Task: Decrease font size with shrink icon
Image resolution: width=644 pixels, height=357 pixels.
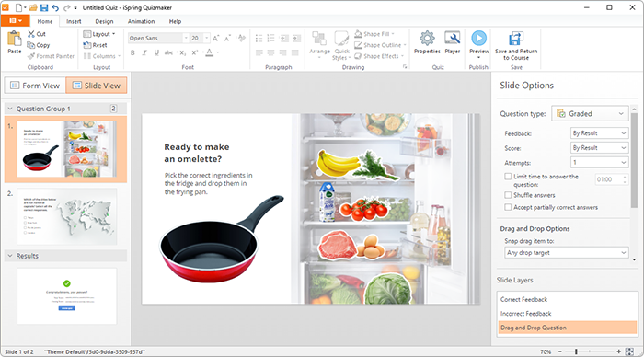Action: click(227, 39)
